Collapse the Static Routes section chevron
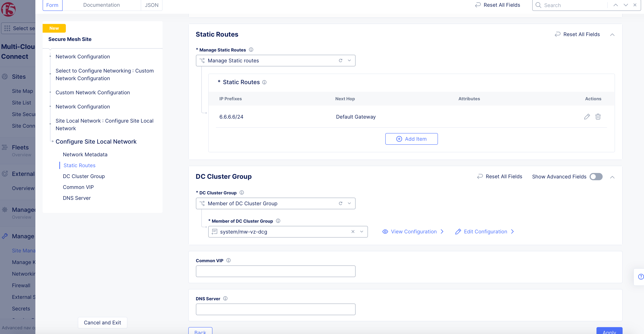Screen dimensions: 644x334 [612, 34]
